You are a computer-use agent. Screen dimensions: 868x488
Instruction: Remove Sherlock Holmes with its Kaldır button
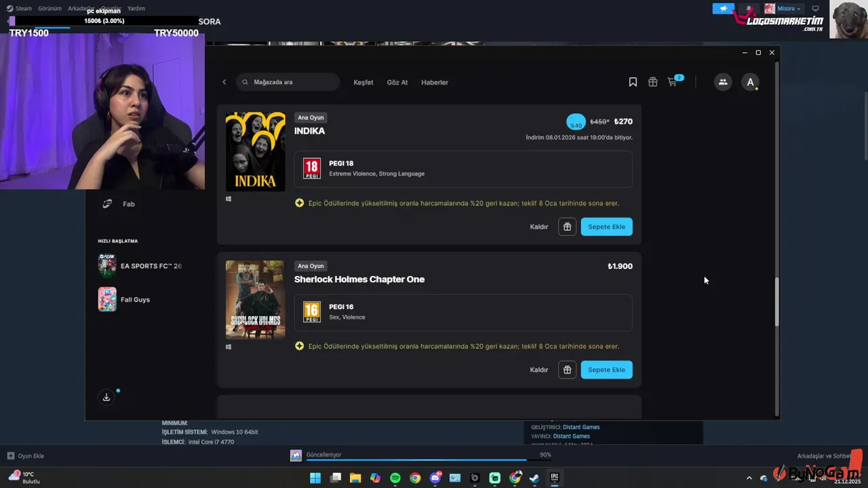(539, 369)
